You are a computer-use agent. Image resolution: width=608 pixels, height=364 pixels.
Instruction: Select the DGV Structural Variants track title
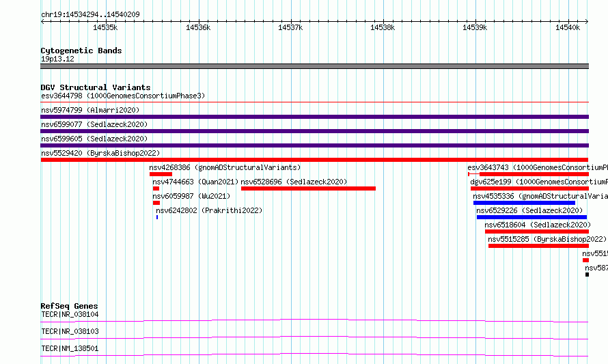96,87
